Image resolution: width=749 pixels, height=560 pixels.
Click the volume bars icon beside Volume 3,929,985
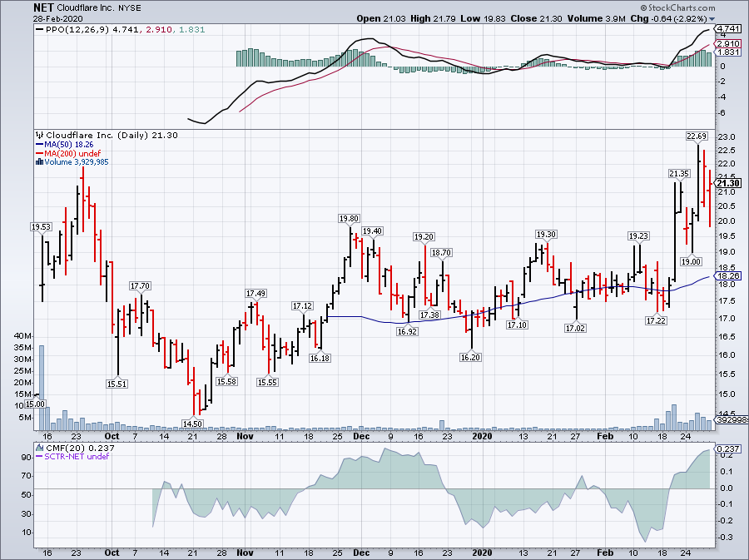click(40, 162)
